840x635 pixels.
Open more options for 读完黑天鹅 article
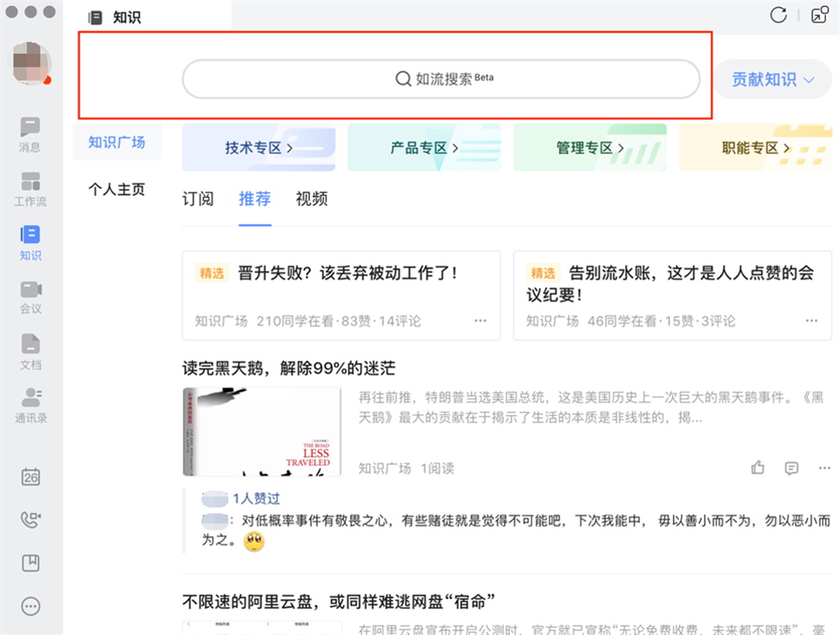pos(824,468)
